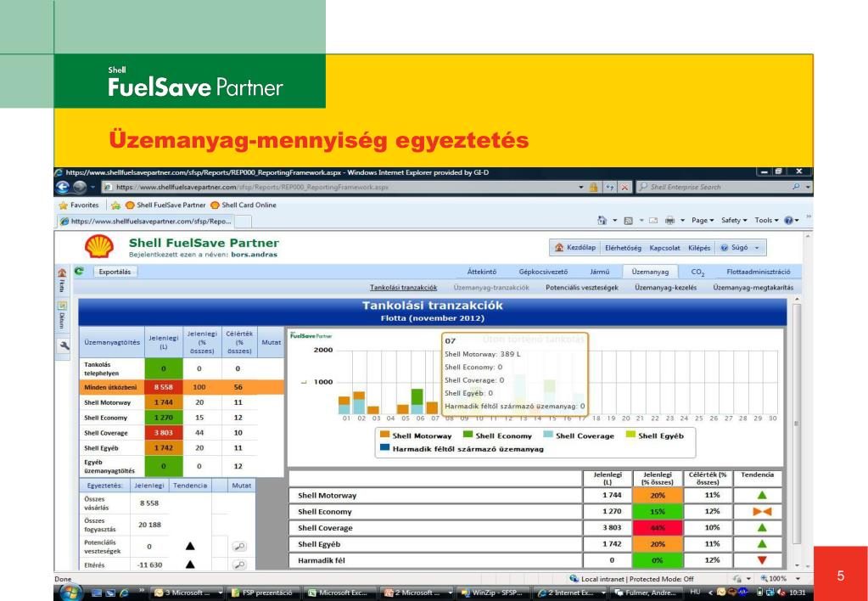
Task: Click the home icon in left sidebar
Action: (62, 272)
